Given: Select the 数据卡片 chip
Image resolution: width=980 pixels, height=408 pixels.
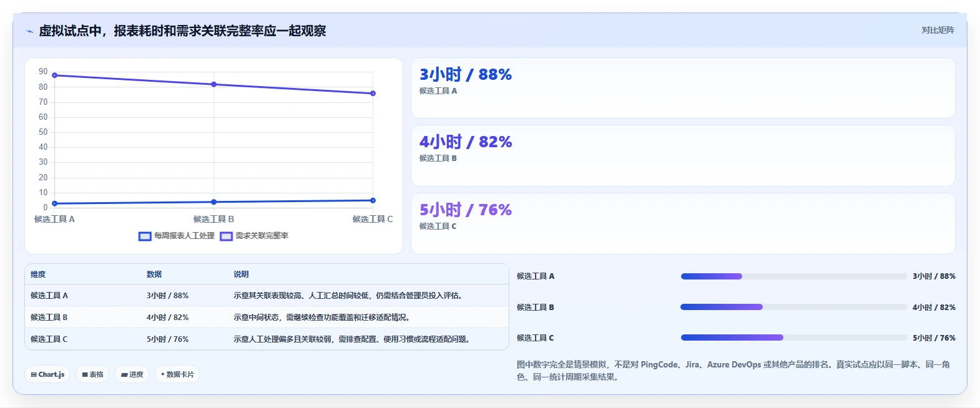Looking at the screenshot, I should (177, 374).
